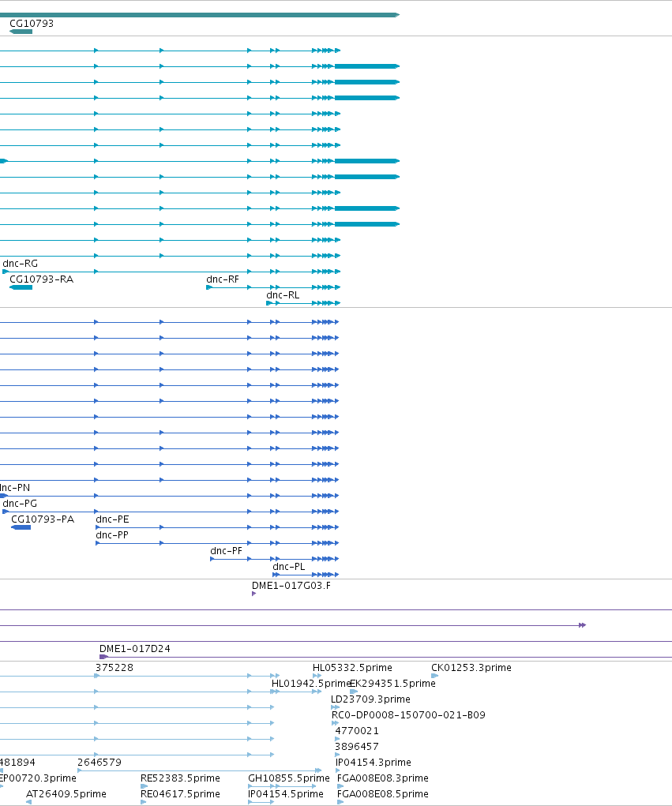Viewport: 672px width, 806px height.
Task: Click the CK01253.3prime arrow glyph
Action: [434, 676]
